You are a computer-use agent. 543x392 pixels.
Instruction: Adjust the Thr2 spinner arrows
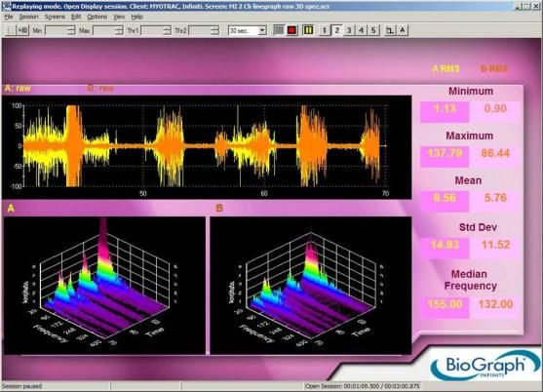coord(215,30)
